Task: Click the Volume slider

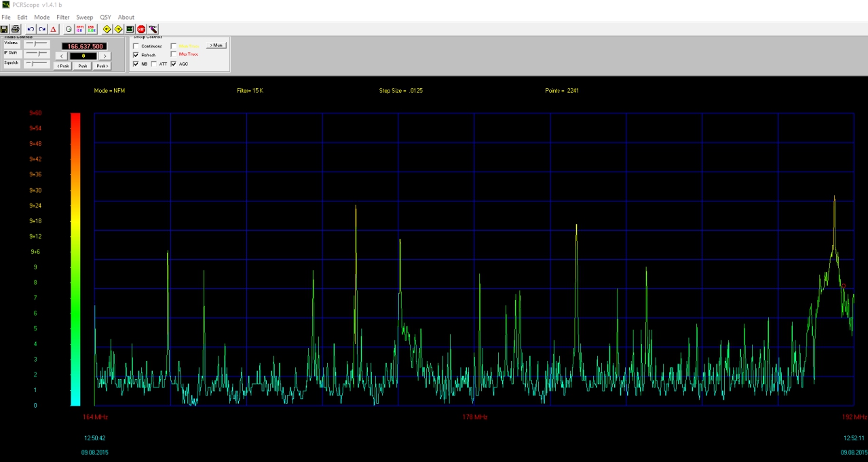Action: 36,43
